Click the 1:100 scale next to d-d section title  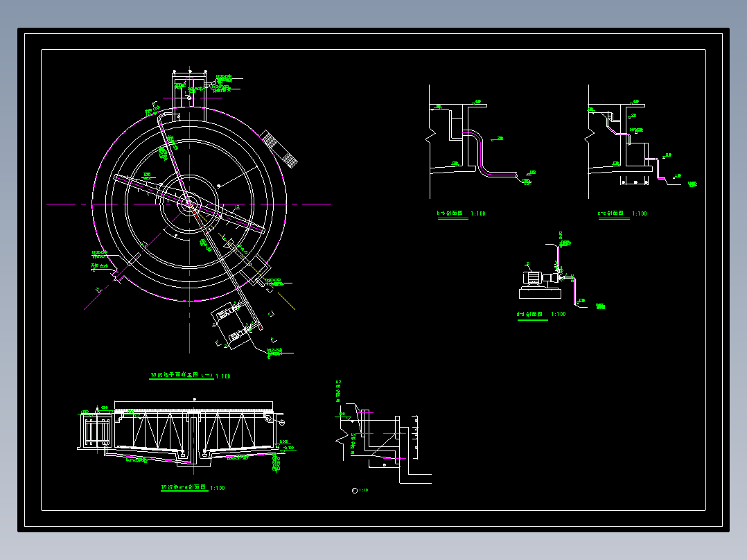pyautogui.click(x=559, y=314)
